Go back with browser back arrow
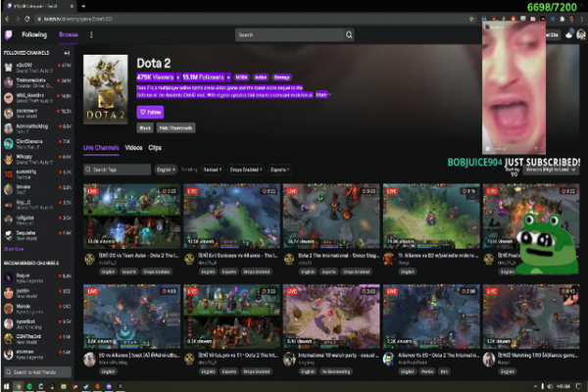 click(x=8, y=19)
